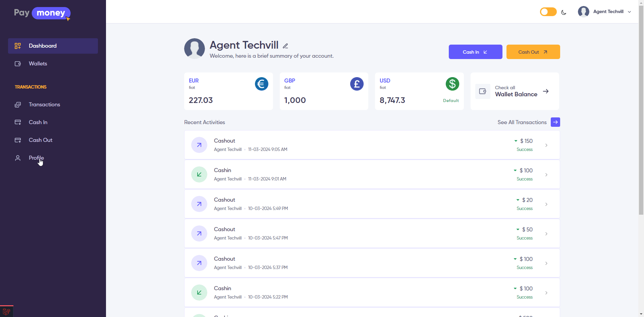Screen dimensions: 644x317
Task: Click the wallet icon in Check all Wallet Balance
Action: (x=483, y=91)
